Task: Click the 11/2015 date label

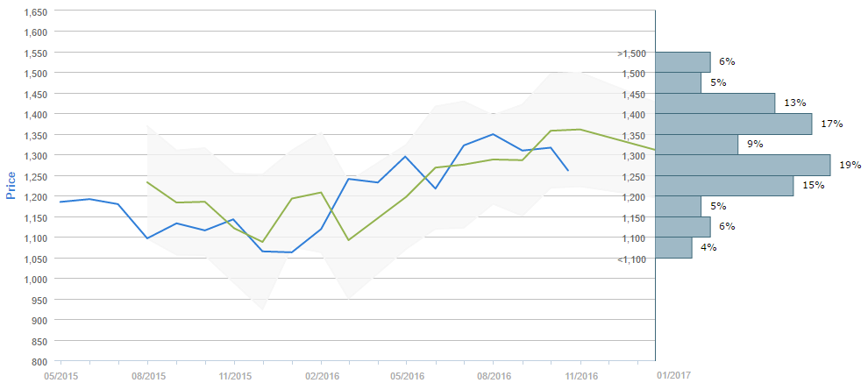Action: (x=234, y=375)
